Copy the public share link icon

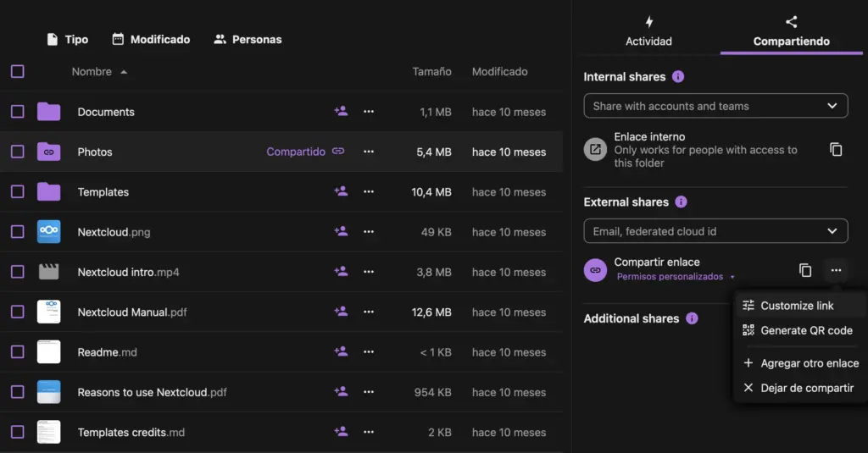(805, 270)
